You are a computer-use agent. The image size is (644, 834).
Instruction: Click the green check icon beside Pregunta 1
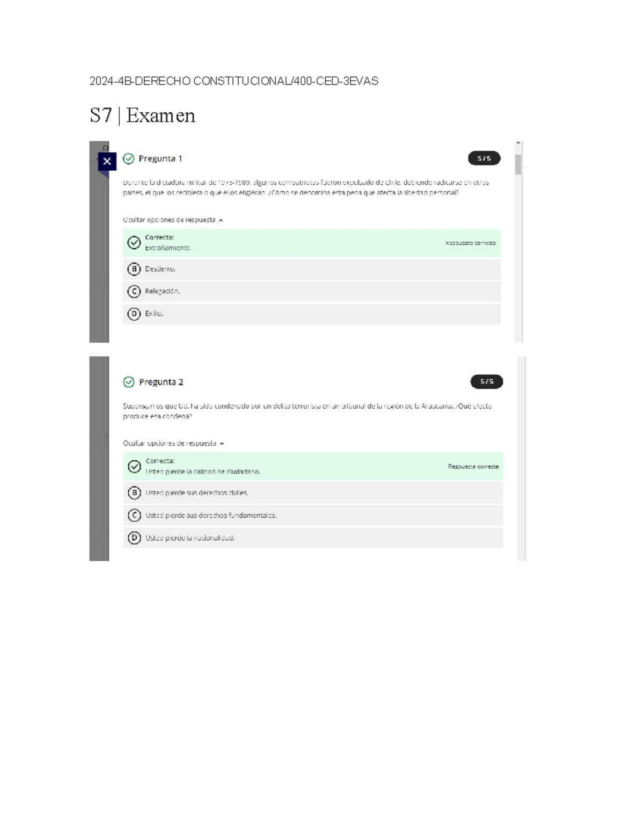[128, 158]
